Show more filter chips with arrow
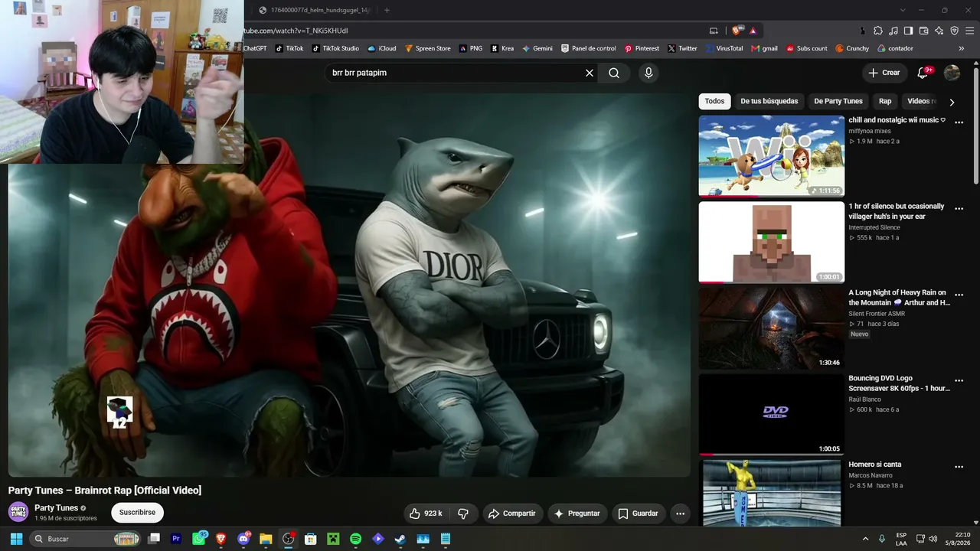Image resolution: width=980 pixels, height=551 pixels. click(x=952, y=102)
